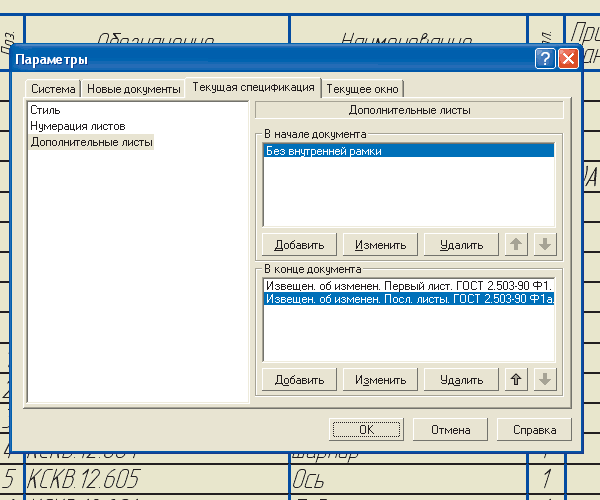Switch to the Текущее окно tab
Image resolution: width=600 pixels, height=500 pixels.
[x=362, y=89]
